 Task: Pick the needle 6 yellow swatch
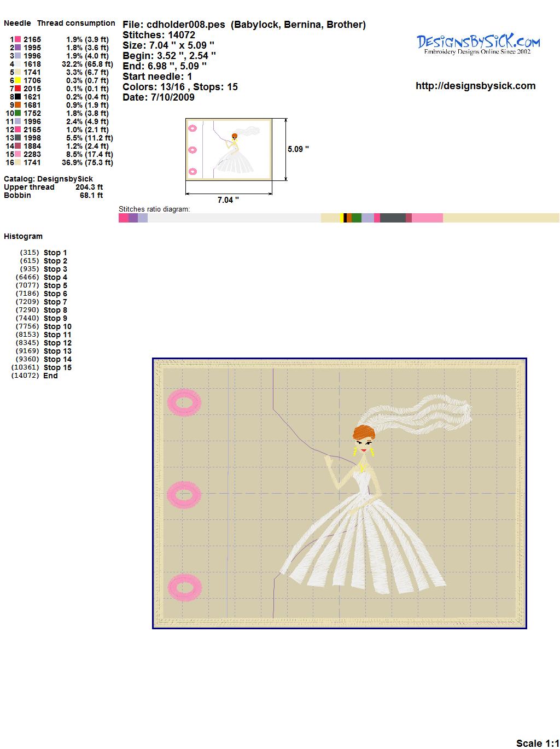point(17,80)
